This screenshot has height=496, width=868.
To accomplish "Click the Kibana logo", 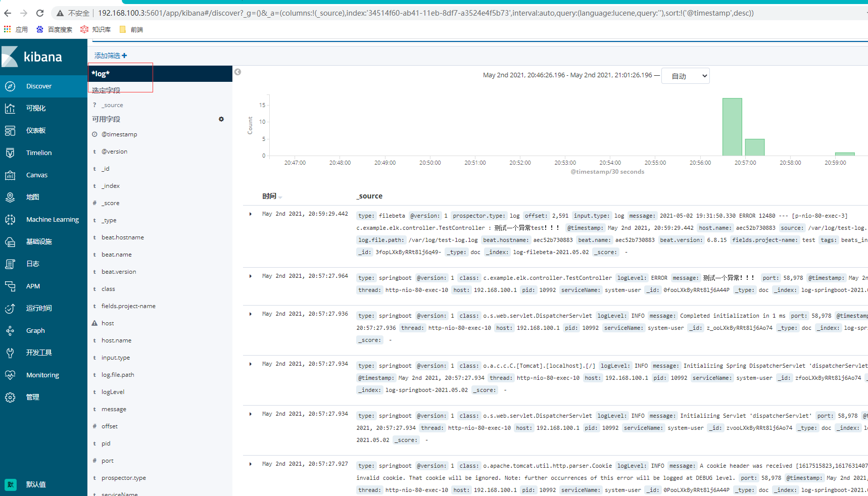I will [x=32, y=57].
